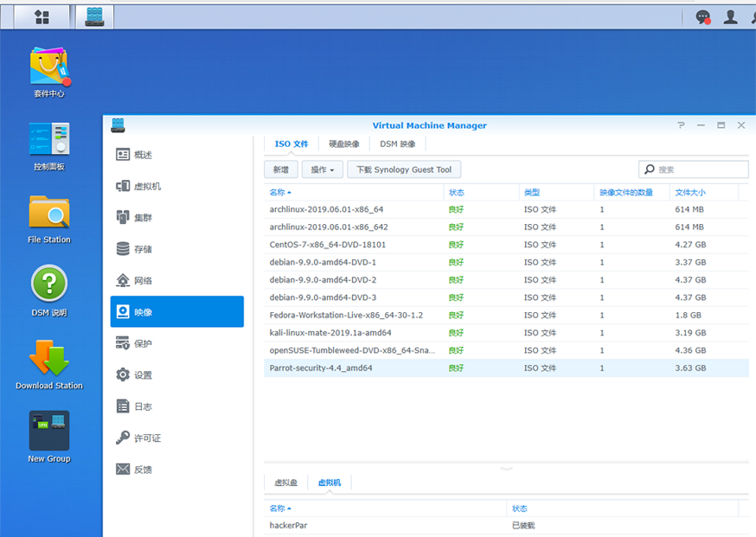Expand the 操作 action dropdown
756x537 pixels.
click(323, 169)
